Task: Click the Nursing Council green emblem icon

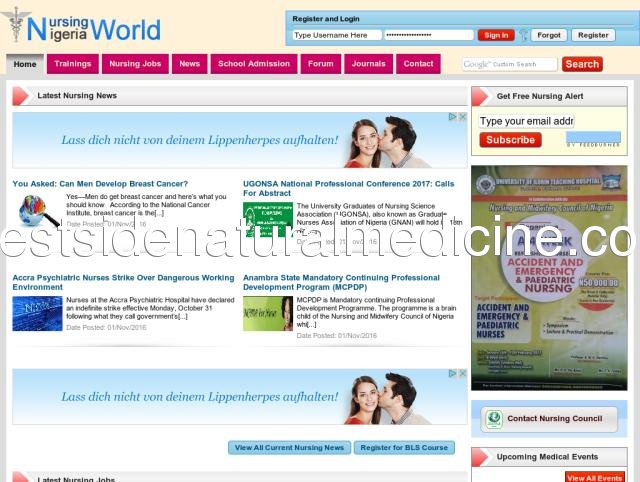Action: [x=494, y=419]
